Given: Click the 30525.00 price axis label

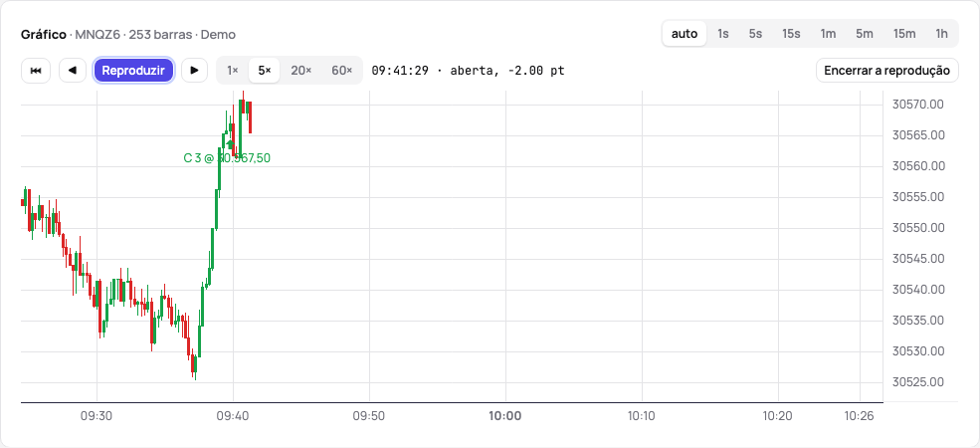Looking at the screenshot, I should pyautogui.click(x=918, y=382).
